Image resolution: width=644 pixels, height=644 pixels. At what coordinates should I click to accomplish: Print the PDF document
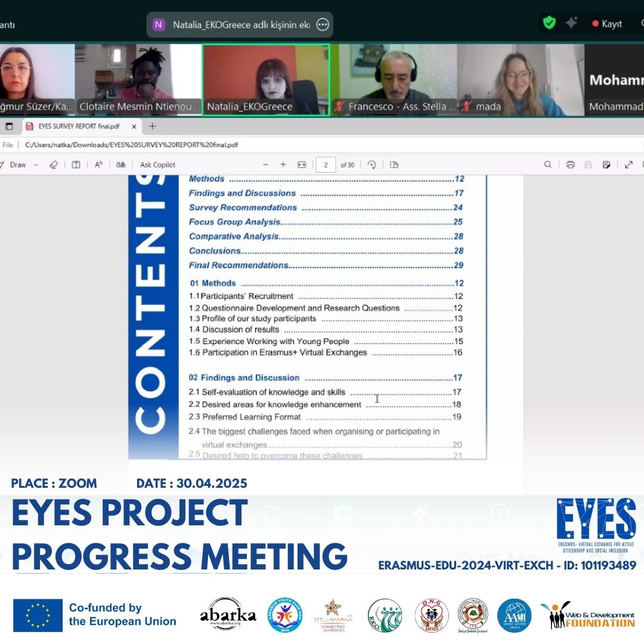point(571,165)
